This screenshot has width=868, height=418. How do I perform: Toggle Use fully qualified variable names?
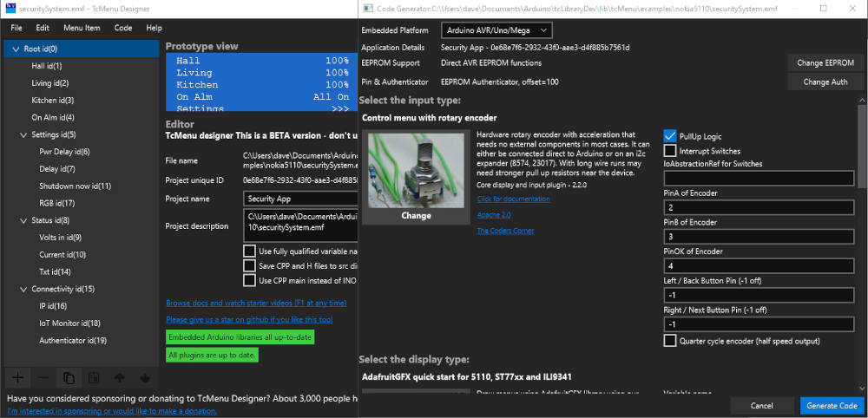[250, 251]
